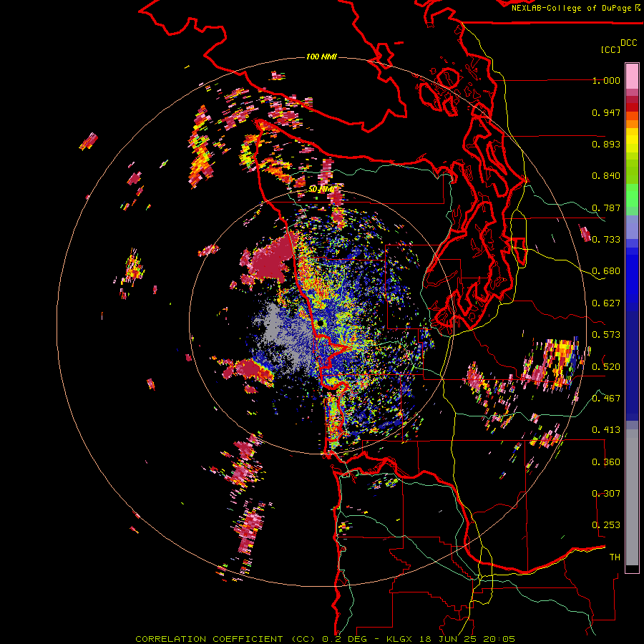Viewport: 644px width, 644px height.
Task: Select the 0.467 colorbar value
Action: [606, 399]
